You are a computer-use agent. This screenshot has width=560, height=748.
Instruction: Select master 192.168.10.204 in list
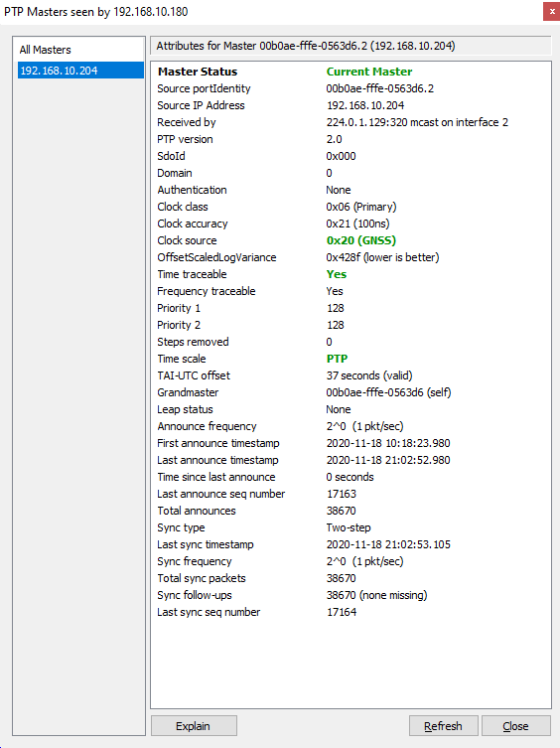coord(80,71)
